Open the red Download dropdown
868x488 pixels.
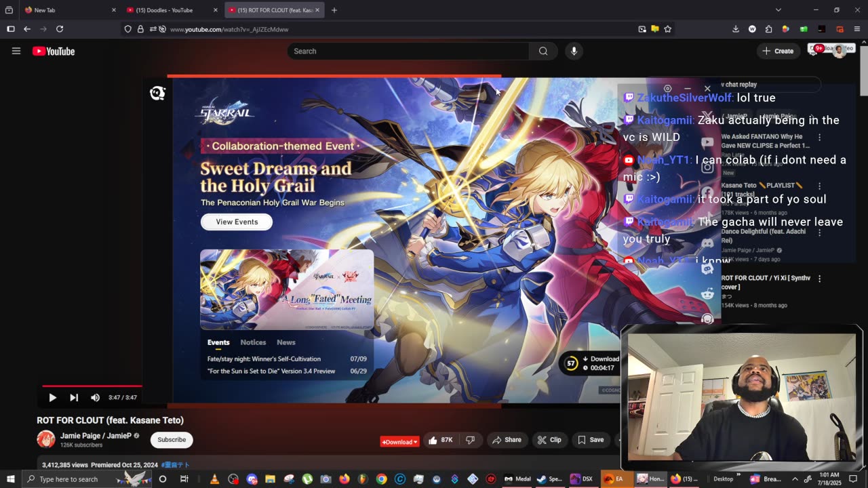[399, 442]
